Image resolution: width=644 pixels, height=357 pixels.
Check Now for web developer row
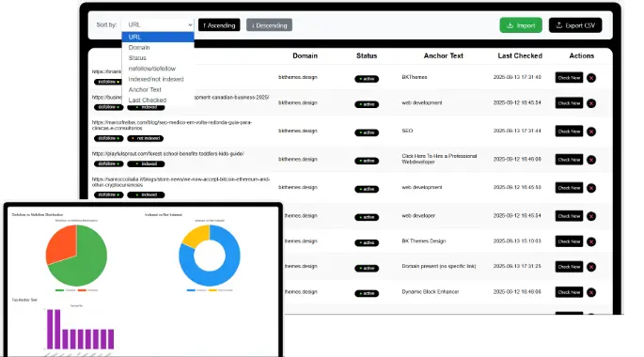pyautogui.click(x=569, y=216)
